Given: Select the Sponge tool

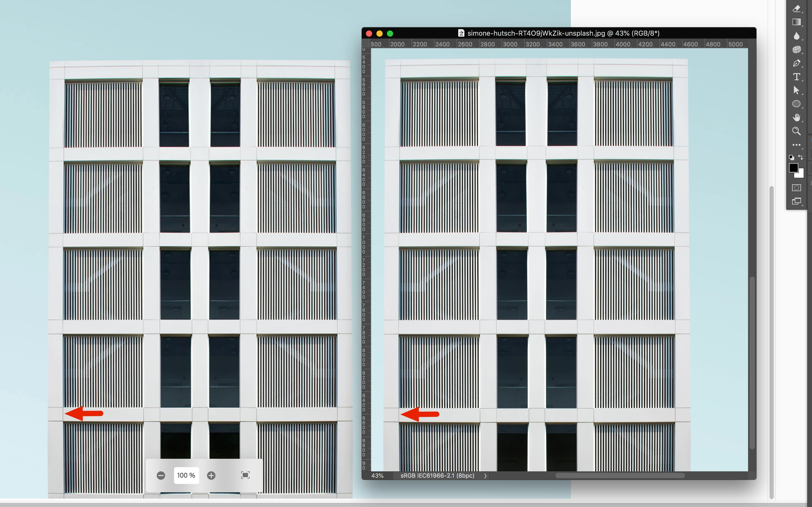Looking at the screenshot, I should pos(797,50).
